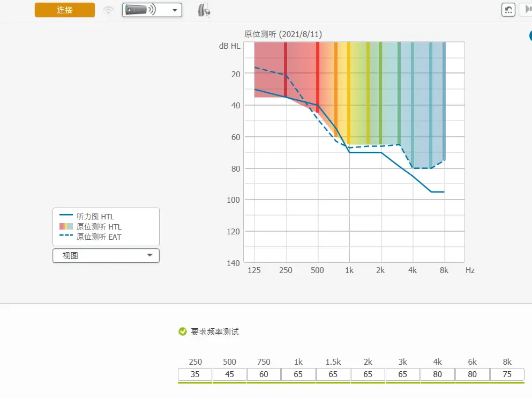Expand the 视图 view dropdown

(x=106, y=256)
